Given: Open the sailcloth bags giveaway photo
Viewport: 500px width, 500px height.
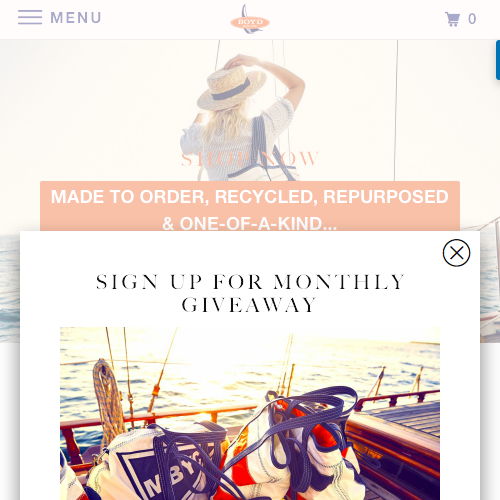Looking at the screenshot, I should pos(250,413).
